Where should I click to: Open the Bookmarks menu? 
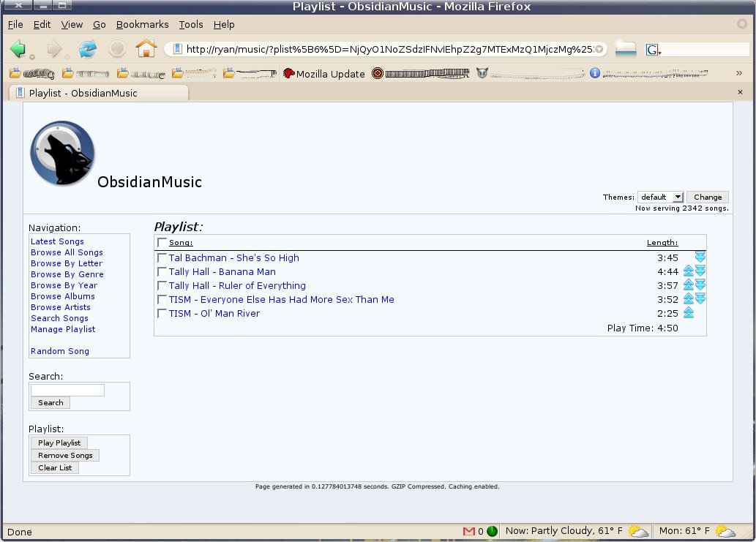(x=142, y=25)
